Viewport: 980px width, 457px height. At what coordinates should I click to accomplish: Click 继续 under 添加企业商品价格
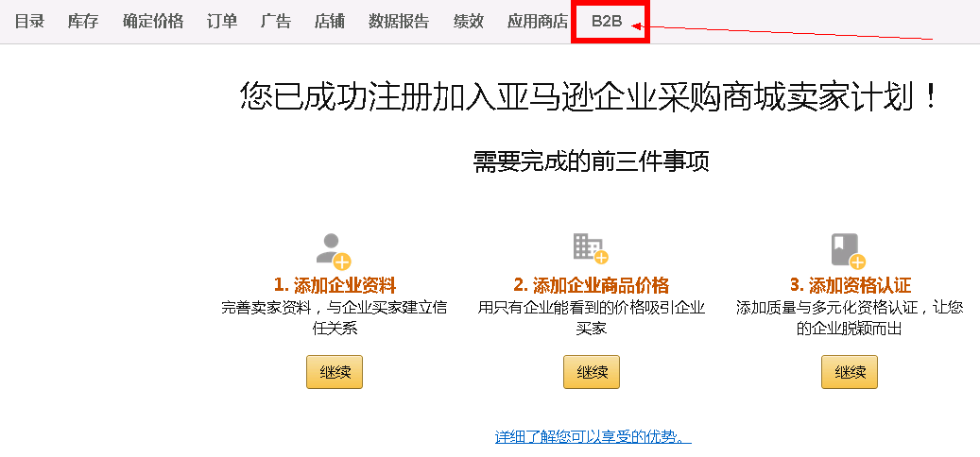coord(592,372)
